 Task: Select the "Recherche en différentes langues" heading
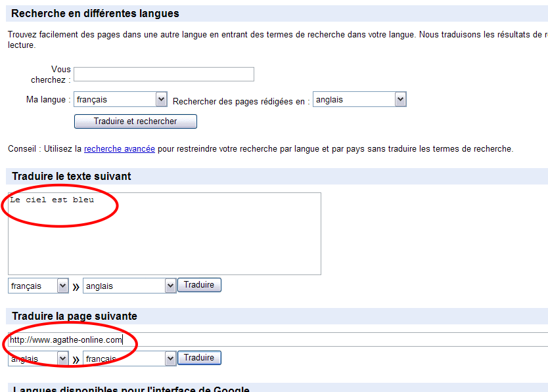point(95,14)
